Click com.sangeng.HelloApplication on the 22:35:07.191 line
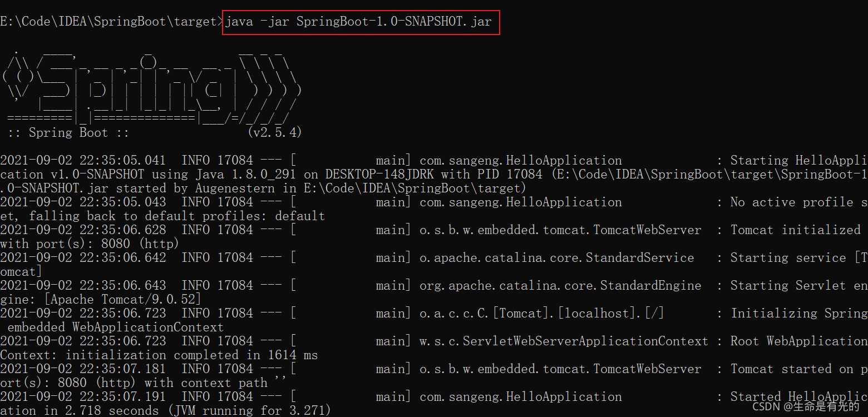Viewport: 868px width, 417px height. click(521, 397)
